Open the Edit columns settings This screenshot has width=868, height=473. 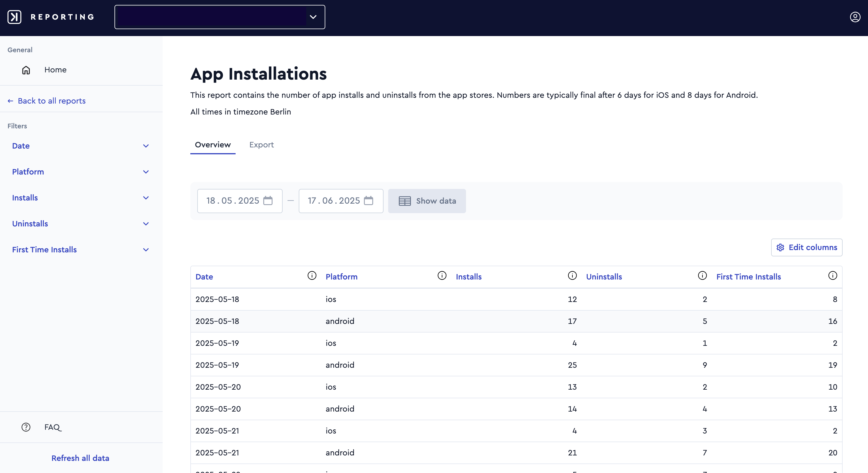click(x=806, y=247)
